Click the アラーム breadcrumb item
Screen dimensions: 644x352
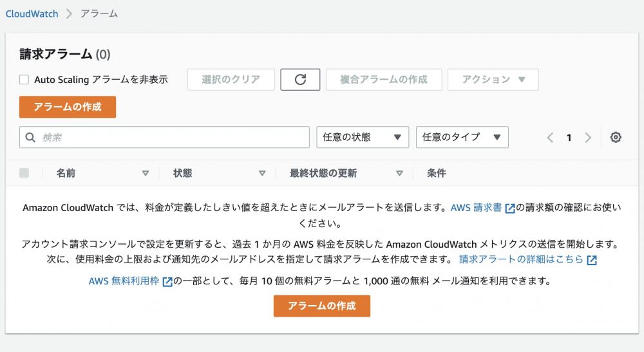tap(99, 14)
